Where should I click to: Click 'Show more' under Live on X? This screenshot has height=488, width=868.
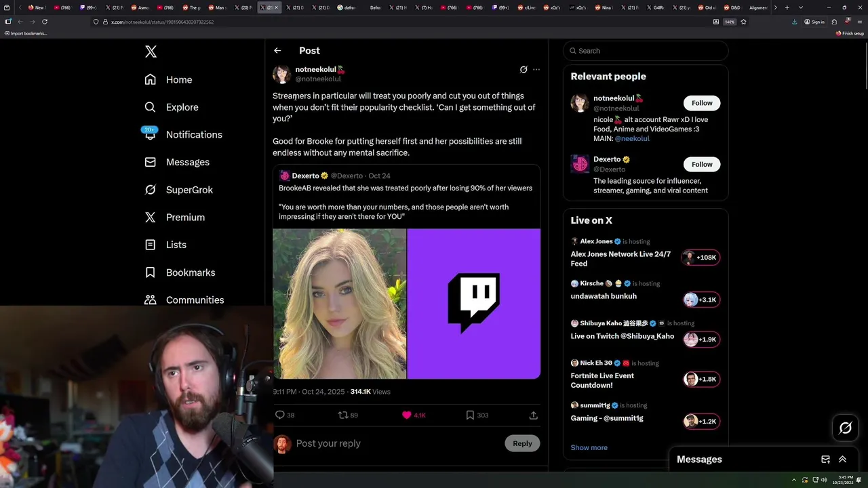(x=589, y=447)
